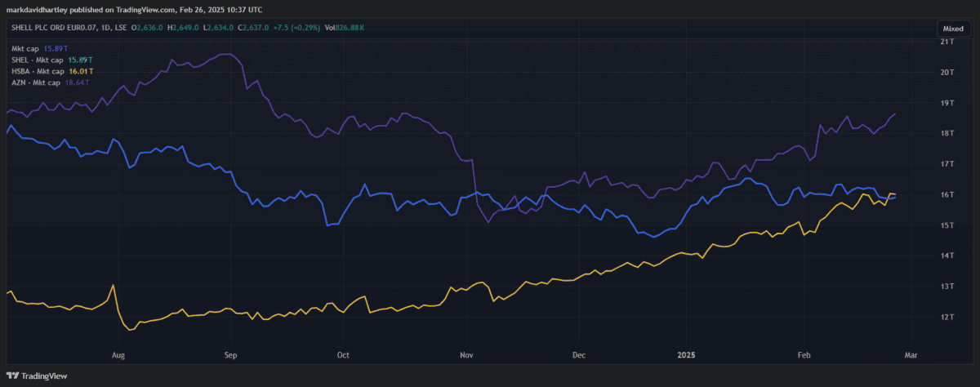Select the SHEL Mkt cap legend entry
Viewport: 980px width, 387px height.
(x=38, y=60)
